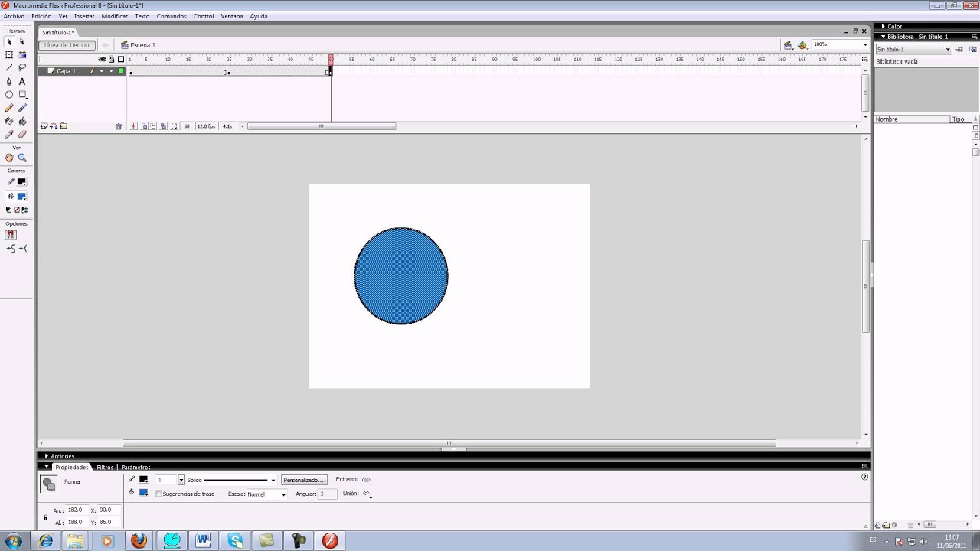Open the Sólido stroke style dropdown

pyautogui.click(x=273, y=481)
